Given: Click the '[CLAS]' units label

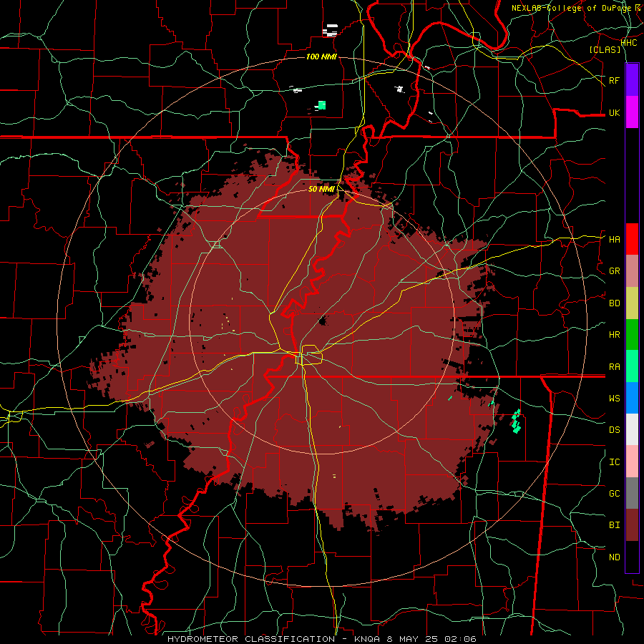Looking at the screenshot, I should 605,49.
